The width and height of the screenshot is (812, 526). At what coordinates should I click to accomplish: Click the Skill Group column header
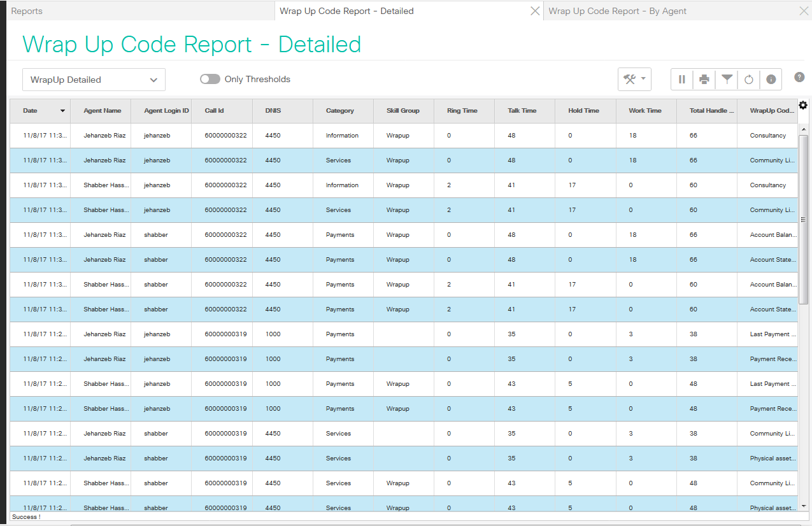pyautogui.click(x=402, y=111)
